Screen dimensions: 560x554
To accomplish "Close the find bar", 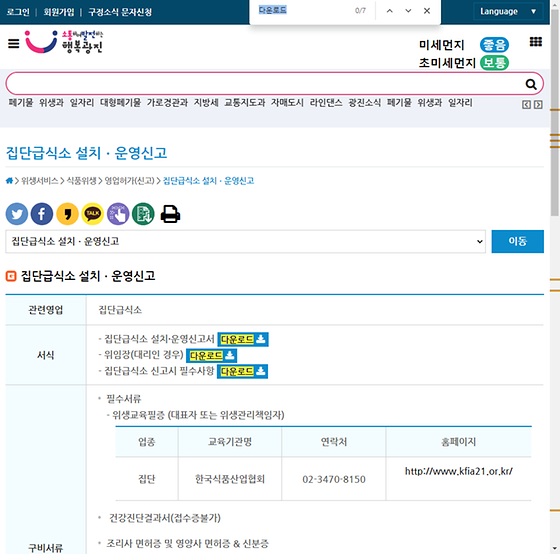I will pos(427,11).
